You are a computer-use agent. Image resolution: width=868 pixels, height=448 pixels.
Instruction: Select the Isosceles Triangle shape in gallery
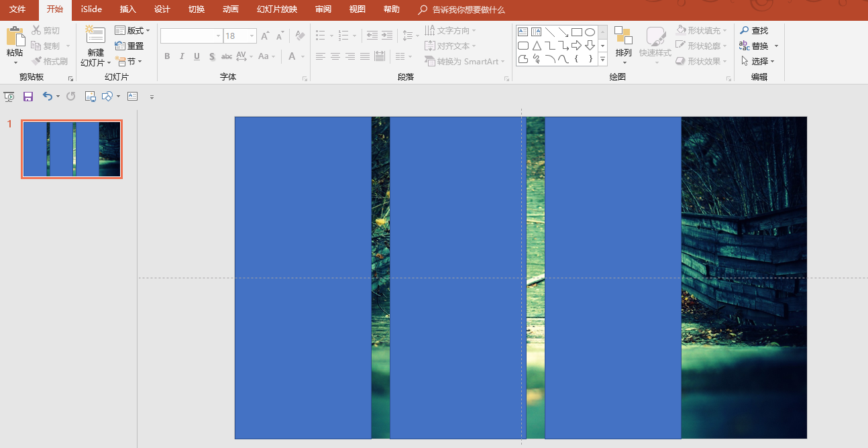(x=537, y=46)
